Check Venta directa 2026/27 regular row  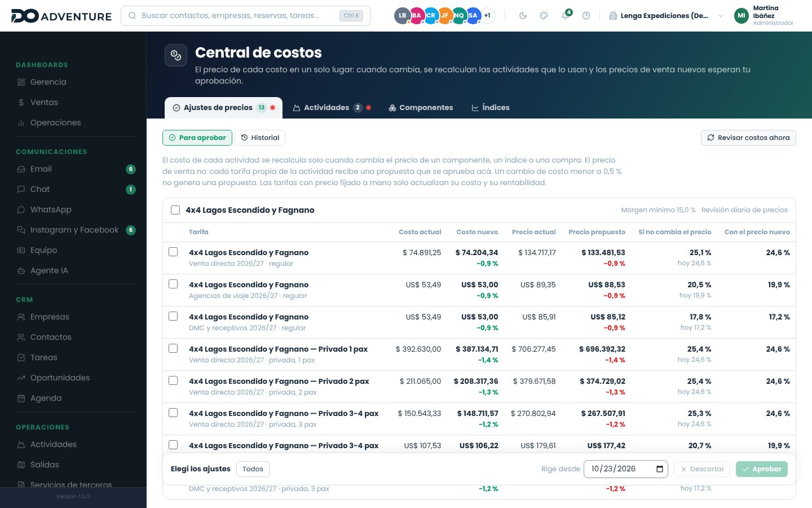click(173, 252)
